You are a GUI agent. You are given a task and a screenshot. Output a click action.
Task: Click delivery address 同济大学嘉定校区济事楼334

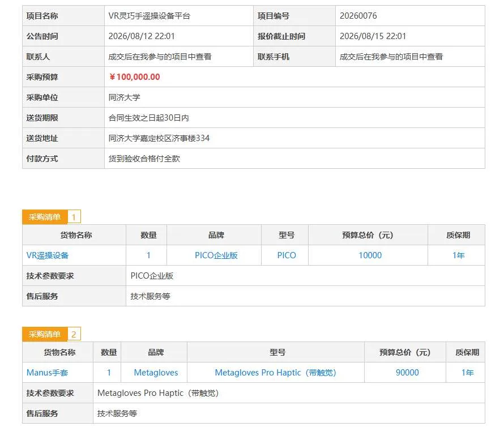click(159, 138)
